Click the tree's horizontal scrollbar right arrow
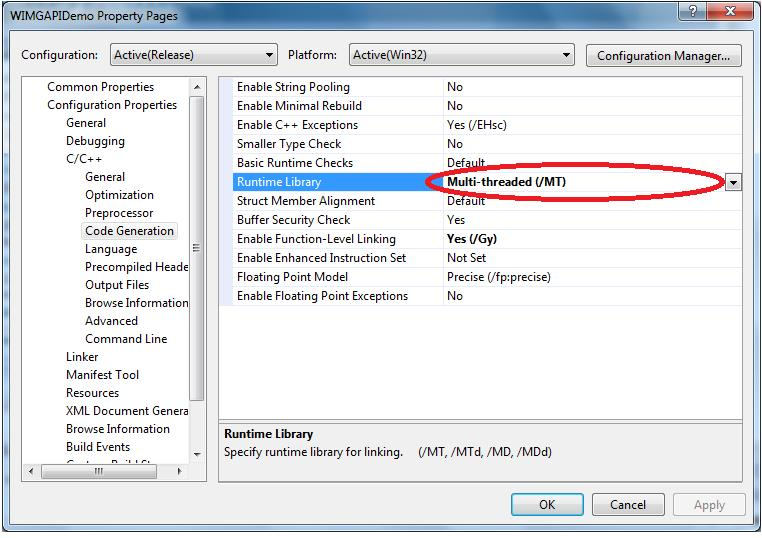This screenshot has height=538, width=762. [181, 471]
